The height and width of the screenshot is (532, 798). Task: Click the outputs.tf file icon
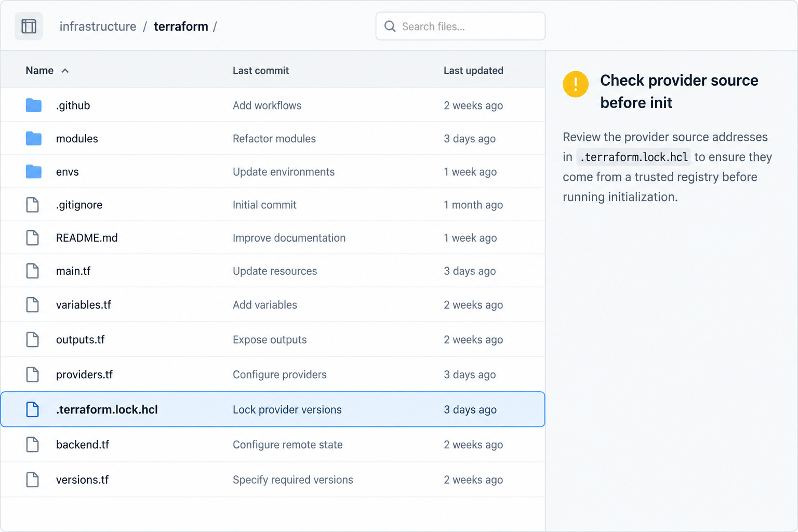[33, 339]
